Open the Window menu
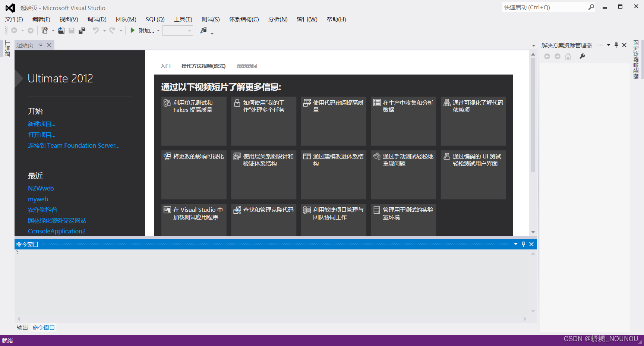 point(307,19)
